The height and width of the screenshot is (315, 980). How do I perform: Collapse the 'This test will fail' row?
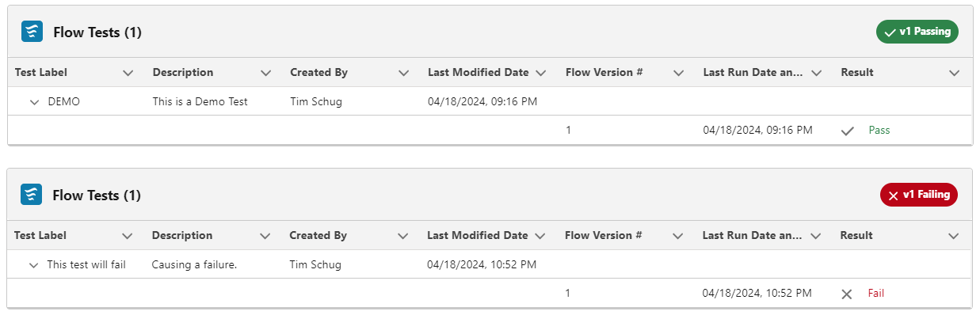33,265
